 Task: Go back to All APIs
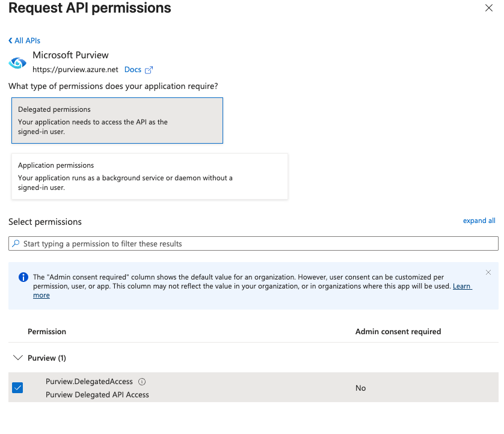27,40
